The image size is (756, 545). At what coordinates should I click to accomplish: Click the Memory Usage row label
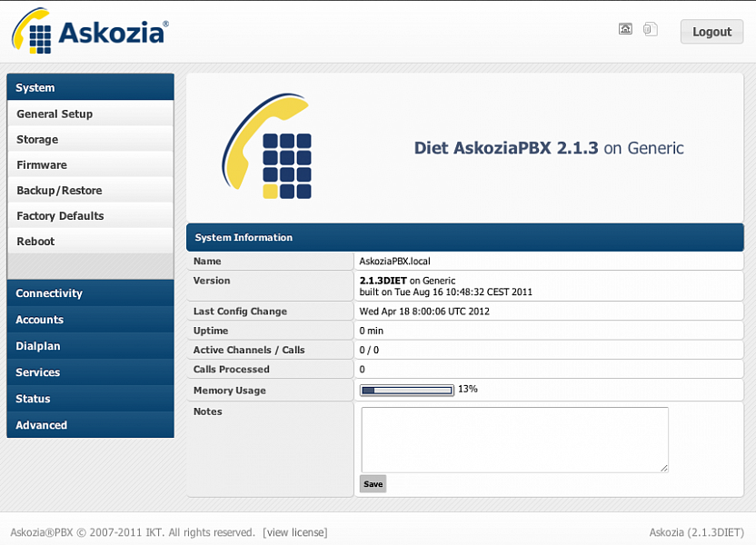(x=230, y=391)
